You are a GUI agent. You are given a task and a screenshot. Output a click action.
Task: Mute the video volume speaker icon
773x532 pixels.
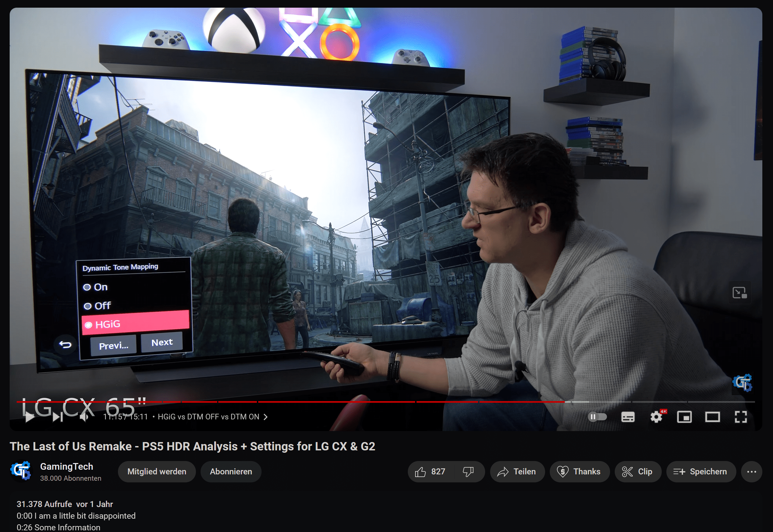click(x=84, y=417)
